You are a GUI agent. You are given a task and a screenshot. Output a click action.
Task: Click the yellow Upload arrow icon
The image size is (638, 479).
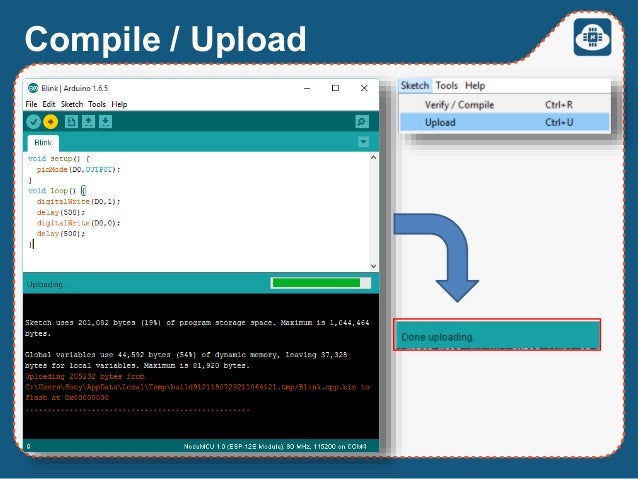coord(51,121)
